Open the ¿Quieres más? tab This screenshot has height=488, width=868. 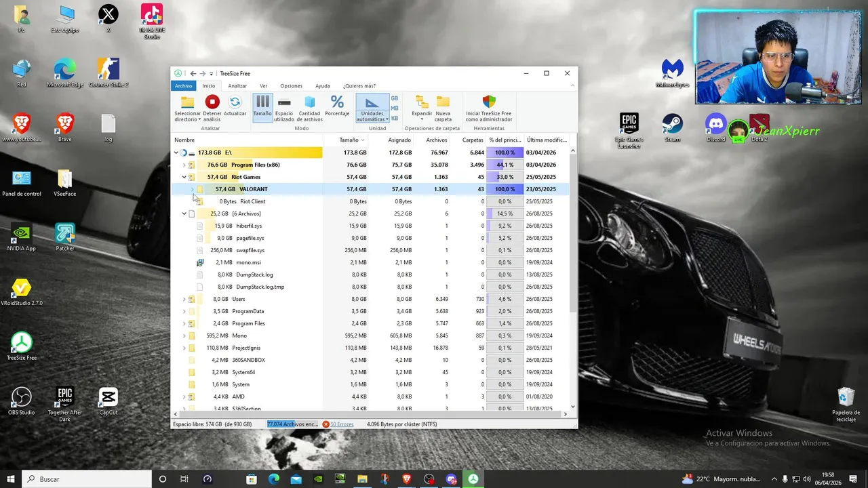(359, 86)
